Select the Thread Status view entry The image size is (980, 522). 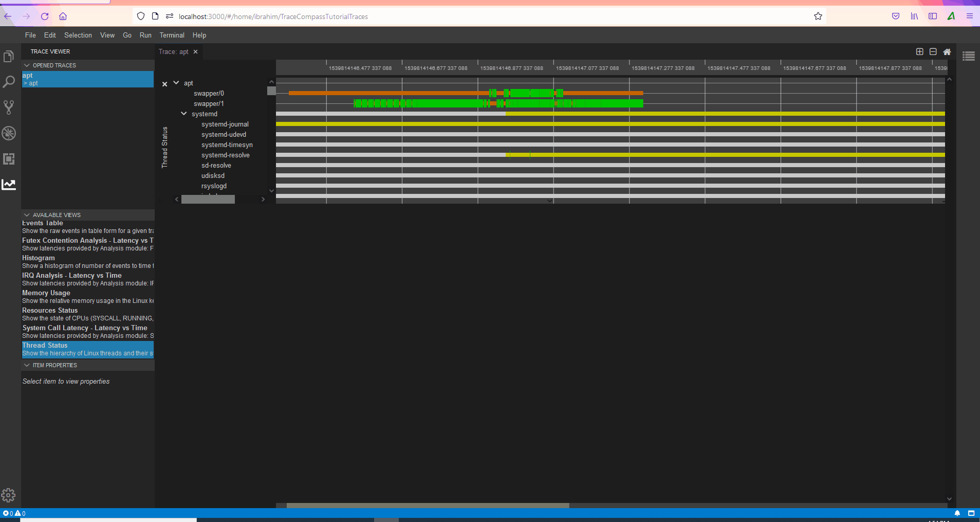point(87,349)
